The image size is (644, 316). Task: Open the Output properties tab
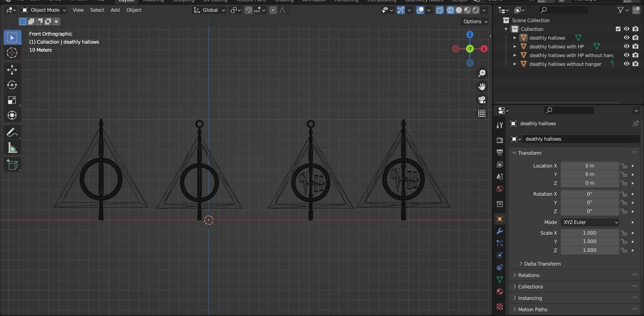click(500, 152)
